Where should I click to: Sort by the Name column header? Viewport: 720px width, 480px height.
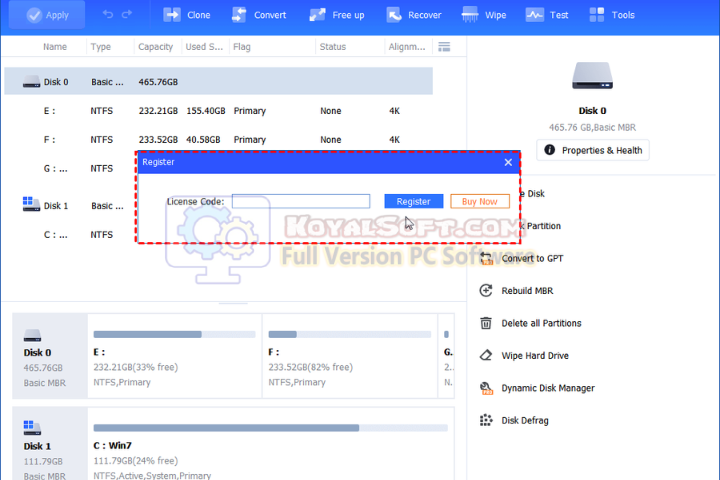tap(55, 47)
